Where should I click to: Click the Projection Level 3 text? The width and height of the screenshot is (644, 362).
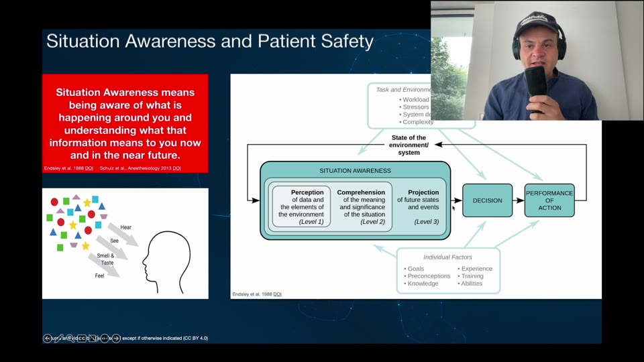pyautogui.click(x=418, y=206)
